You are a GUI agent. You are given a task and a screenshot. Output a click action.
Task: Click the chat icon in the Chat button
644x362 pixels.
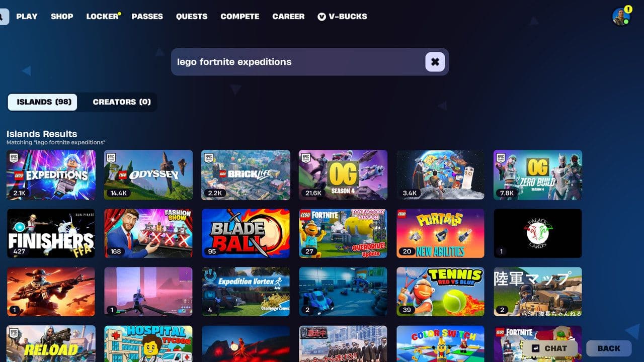click(x=536, y=348)
